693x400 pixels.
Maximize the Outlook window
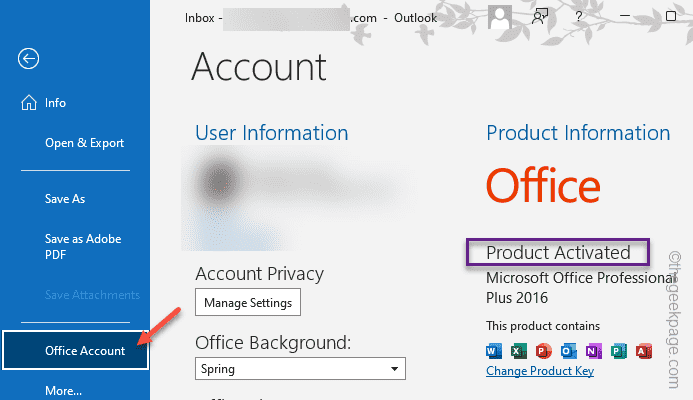tap(671, 16)
